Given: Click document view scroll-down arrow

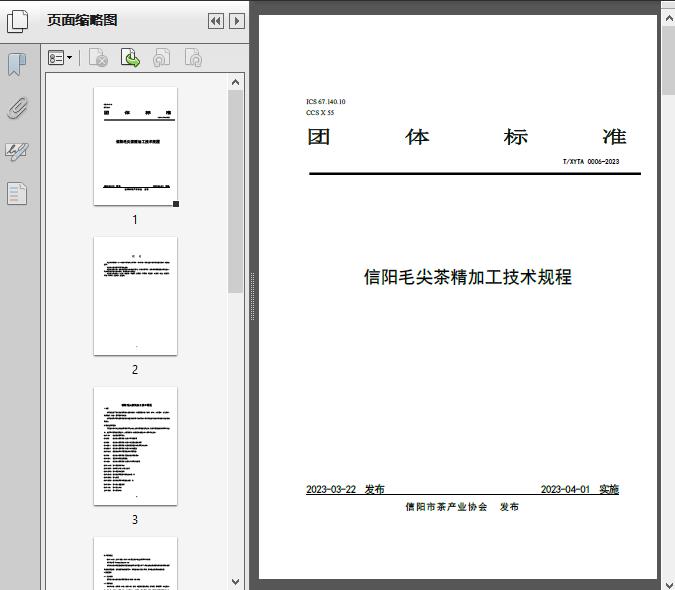Looking at the screenshot, I should pyautogui.click(x=669, y=584).
